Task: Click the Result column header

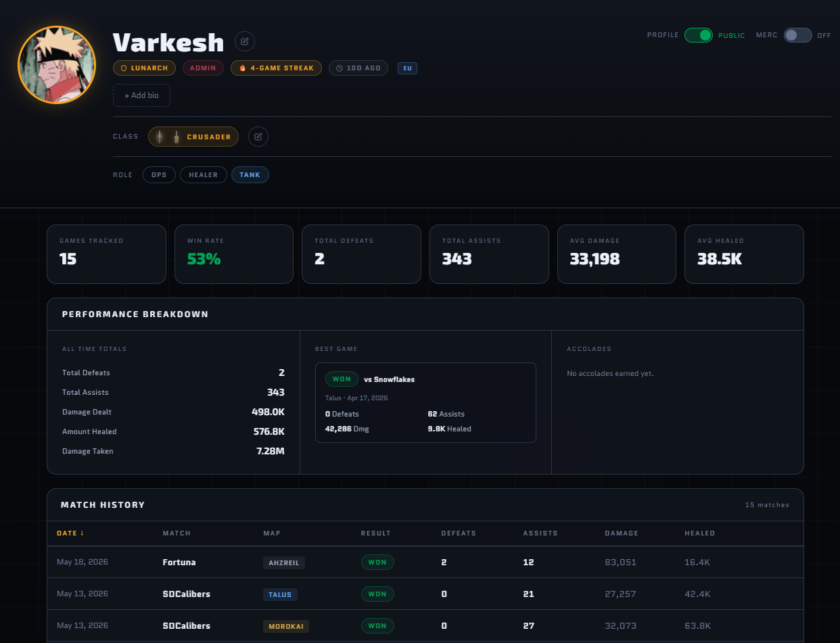Action: tap(376, 533)
